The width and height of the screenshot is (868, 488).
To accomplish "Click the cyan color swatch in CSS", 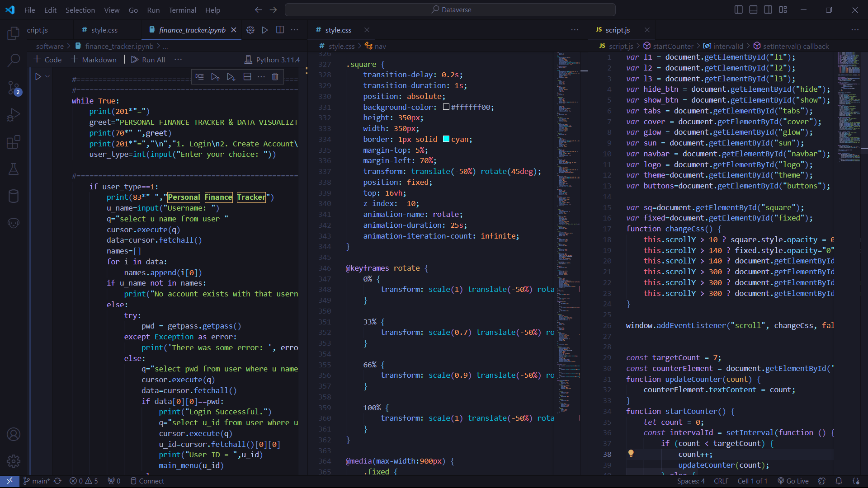I will pyautogui.click(x=446, y=139).
